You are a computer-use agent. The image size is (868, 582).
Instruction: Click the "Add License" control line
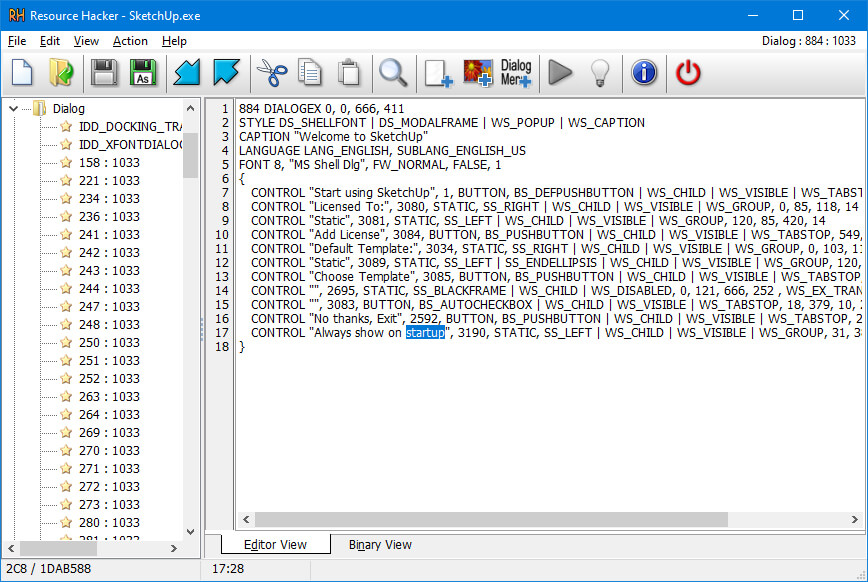[x=556, y=235]
